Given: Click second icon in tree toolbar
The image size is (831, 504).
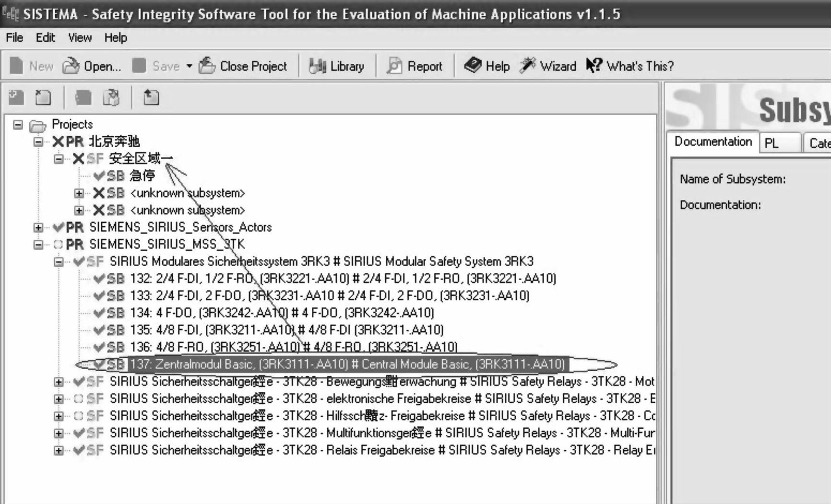Looking at the screenshot, I should (43, 98).
